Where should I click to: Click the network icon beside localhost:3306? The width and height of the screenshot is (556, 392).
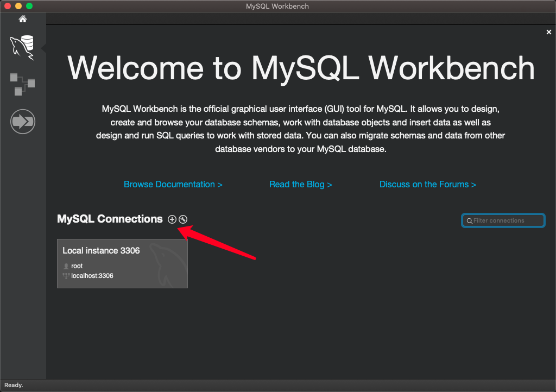(x=66, y=276)
